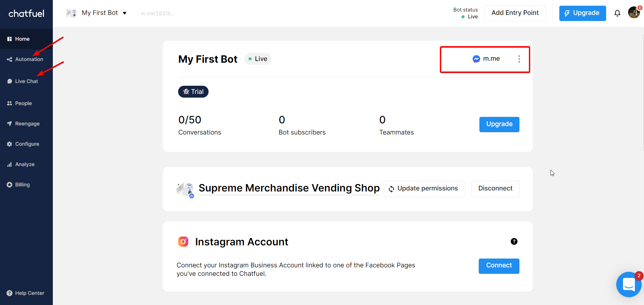Image resolution: width=644 pixels, height=305 pixels.
Task: Open the three-dot bot options menu
Action: click(519, 59)
